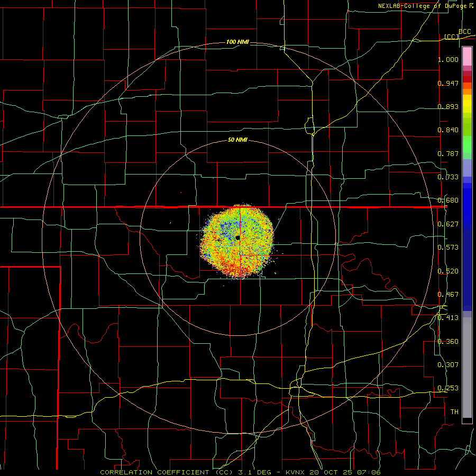Click the TH threshold label on legend

(454, 412)
